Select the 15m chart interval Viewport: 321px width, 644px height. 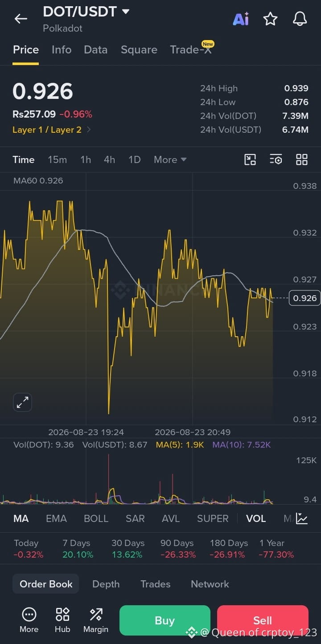point(57,159)
